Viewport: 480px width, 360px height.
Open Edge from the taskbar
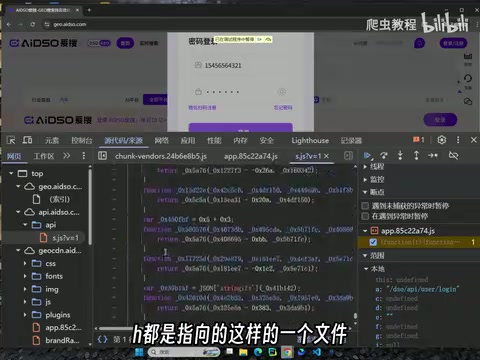point(258,352)
